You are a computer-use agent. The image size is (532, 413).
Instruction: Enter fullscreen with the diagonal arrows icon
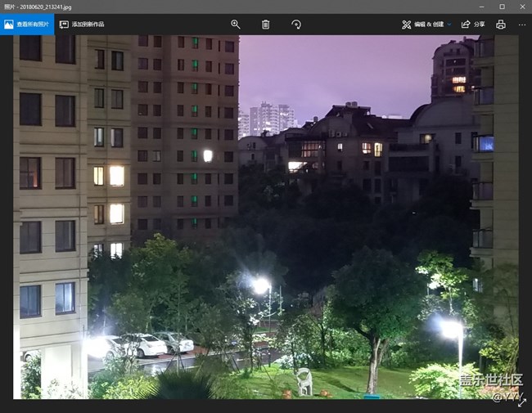coord(521,402)
